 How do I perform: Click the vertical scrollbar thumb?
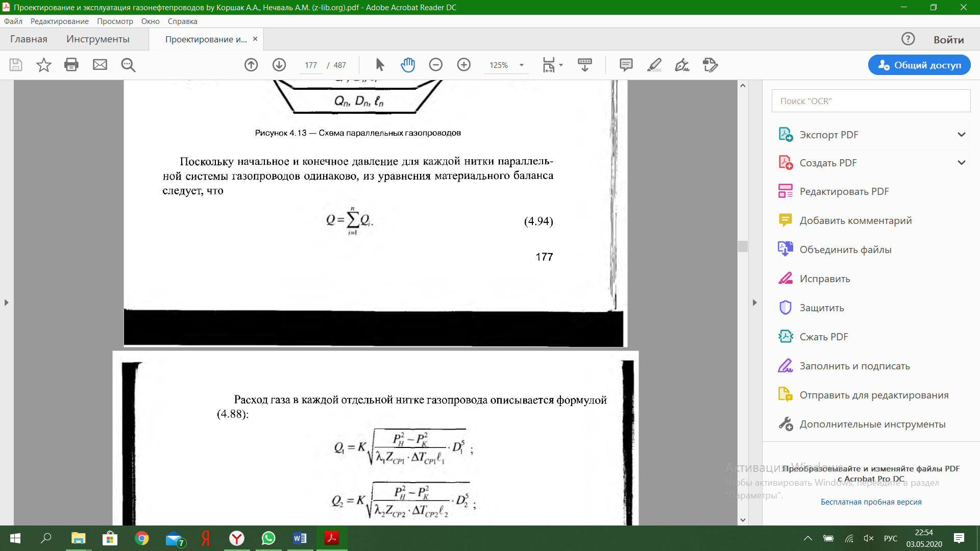[x=743, y=246]
